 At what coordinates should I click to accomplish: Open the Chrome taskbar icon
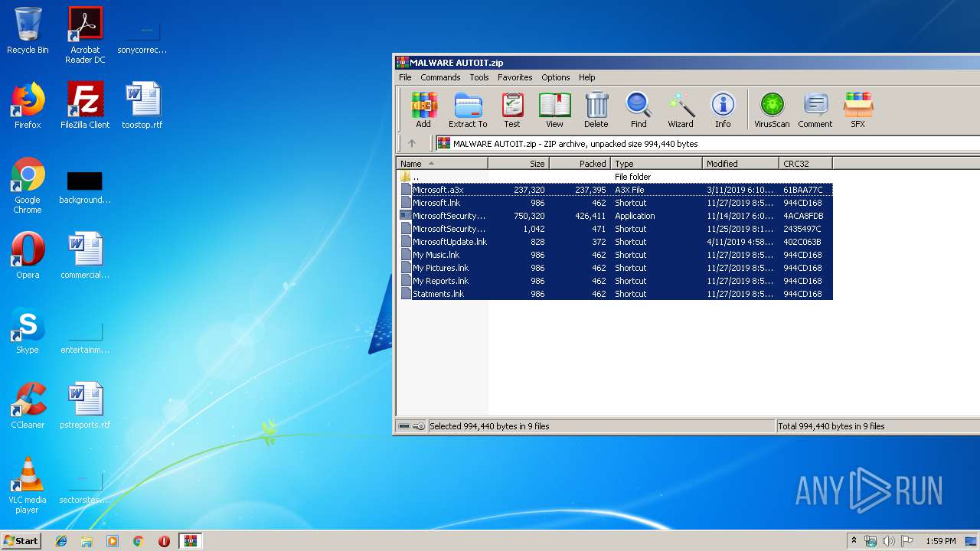(138, 541)
